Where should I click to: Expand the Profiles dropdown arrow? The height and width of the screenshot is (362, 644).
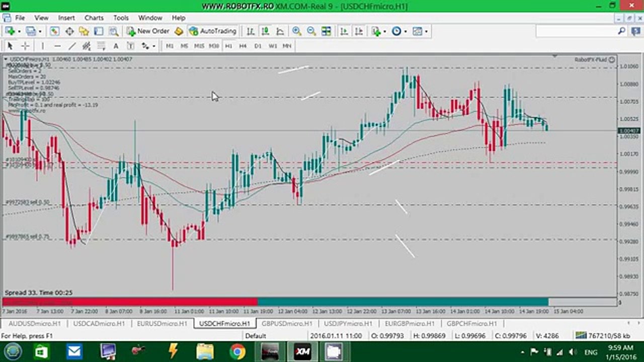tap(39, 31)
